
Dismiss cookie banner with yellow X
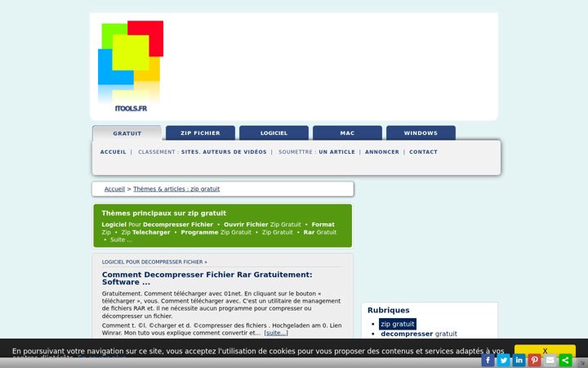545,351
